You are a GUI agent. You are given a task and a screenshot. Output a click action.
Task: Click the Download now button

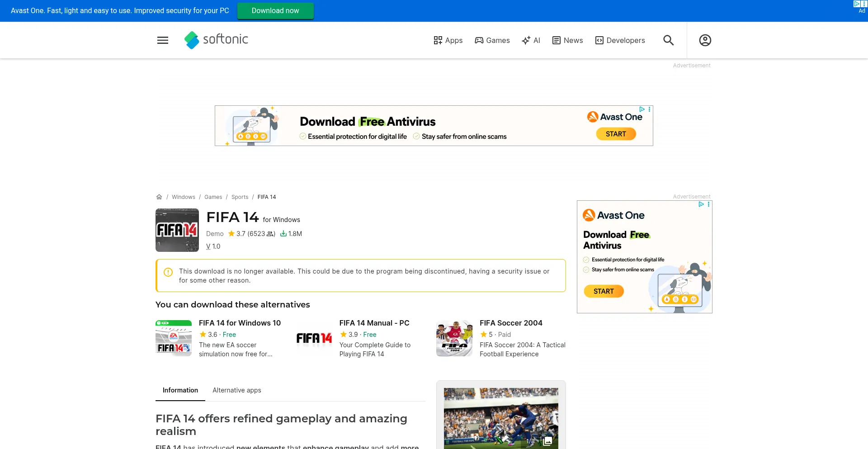coord(275,10)
